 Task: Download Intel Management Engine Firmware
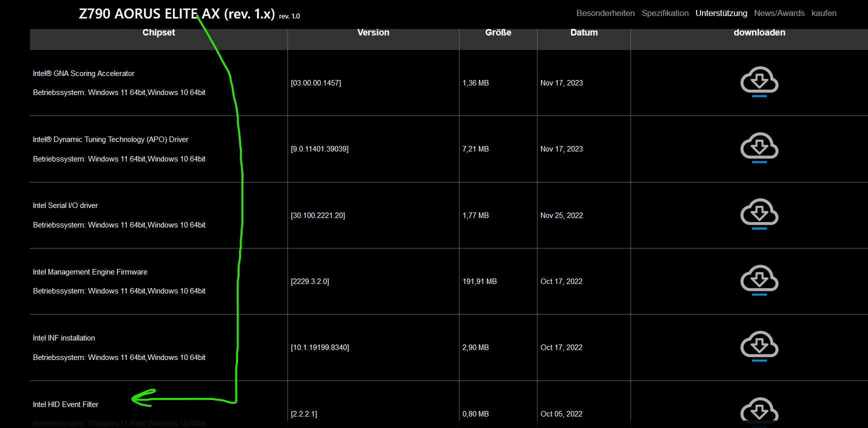759,280
